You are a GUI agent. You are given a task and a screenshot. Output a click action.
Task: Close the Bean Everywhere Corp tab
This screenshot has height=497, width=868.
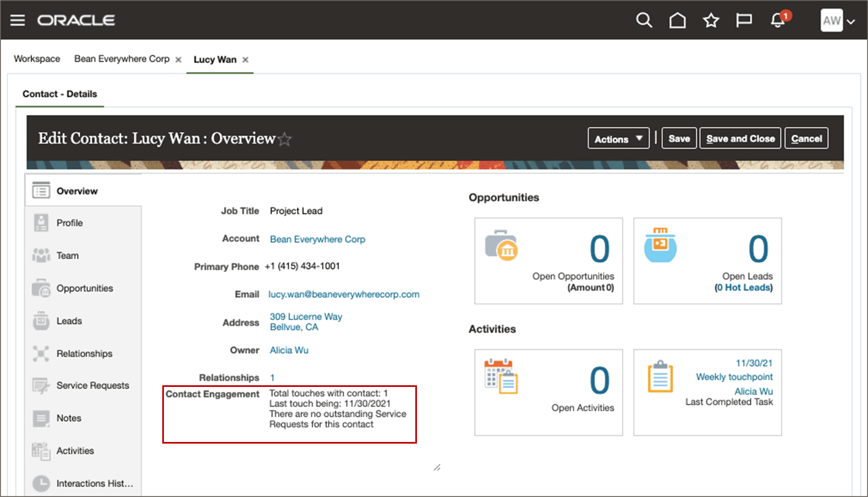pos(178,59)
